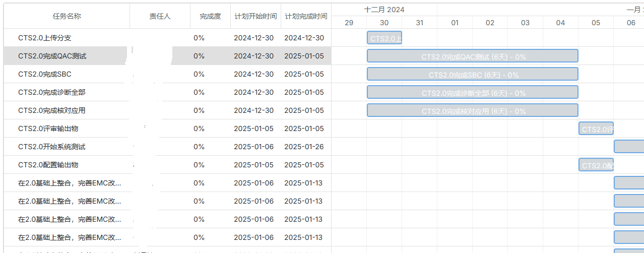Image resolution: width=644 pixels, height=253 pixels.
Task: Select the CTS2.0上传分支 task row
Action: [x=168, y=38]
